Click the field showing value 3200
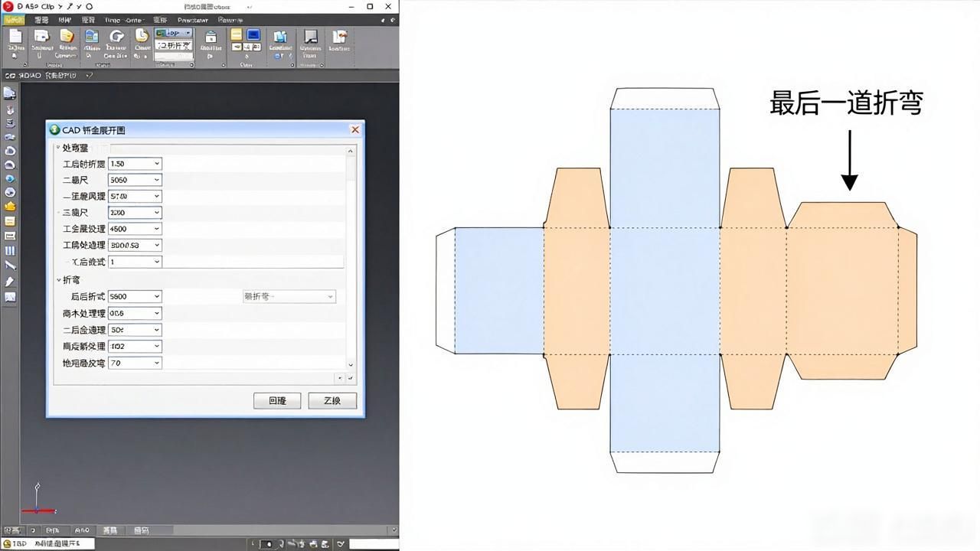 (135, 212)
